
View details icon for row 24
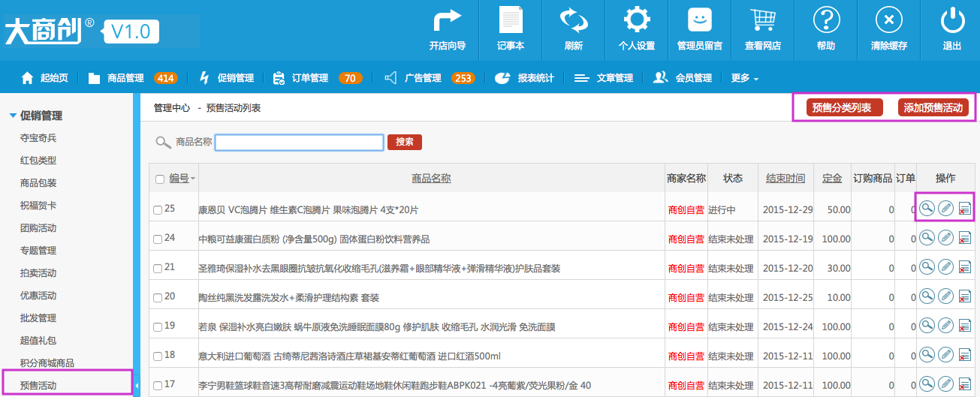tap(927, 238)
